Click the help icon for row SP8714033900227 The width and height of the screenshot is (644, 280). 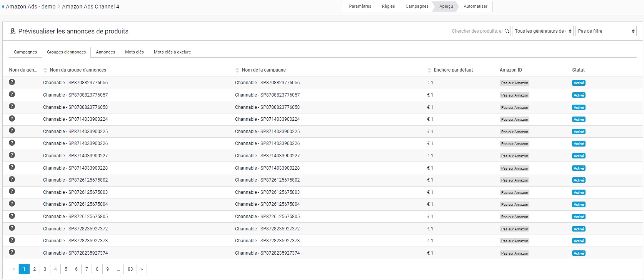12,155
